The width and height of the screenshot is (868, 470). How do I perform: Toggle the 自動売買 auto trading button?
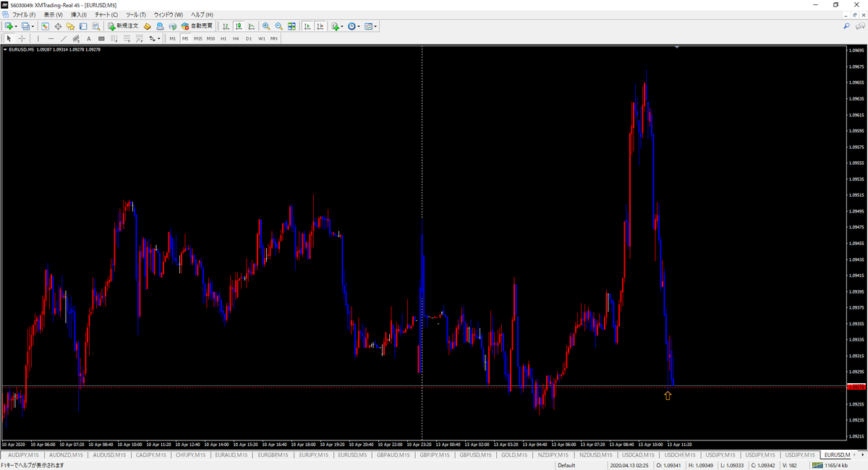(x=197, y=26)
